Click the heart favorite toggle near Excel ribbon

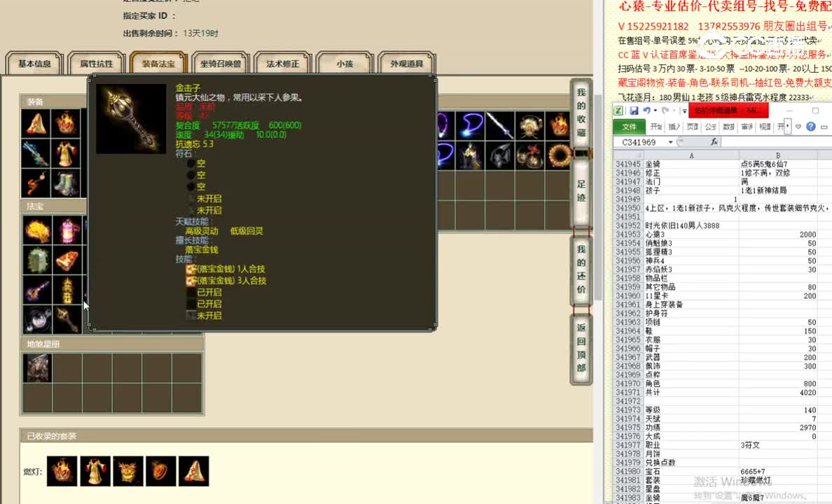[798, 127]
